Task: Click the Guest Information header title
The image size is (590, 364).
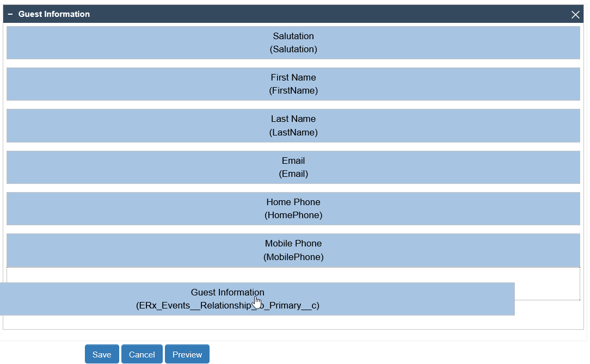Action: coord(54,14)
